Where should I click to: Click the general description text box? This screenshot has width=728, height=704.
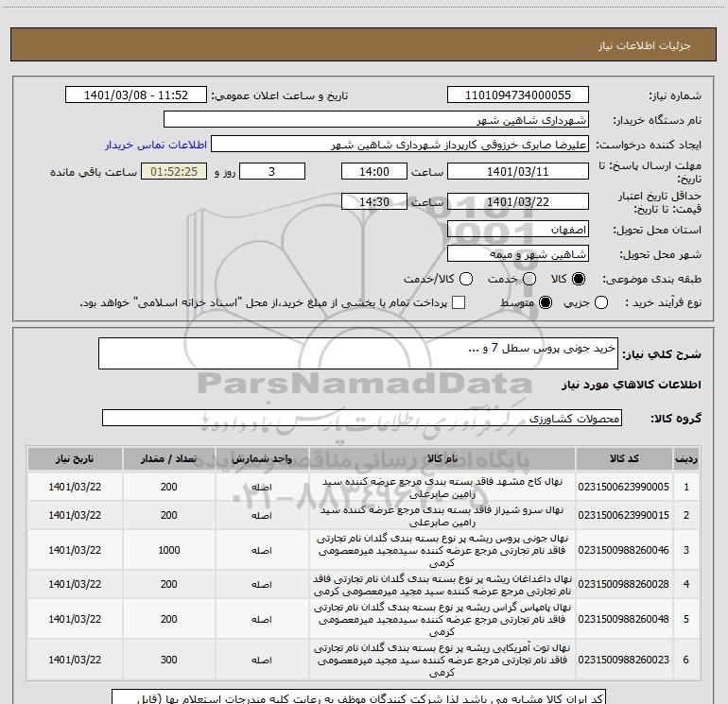pos(358,353)
